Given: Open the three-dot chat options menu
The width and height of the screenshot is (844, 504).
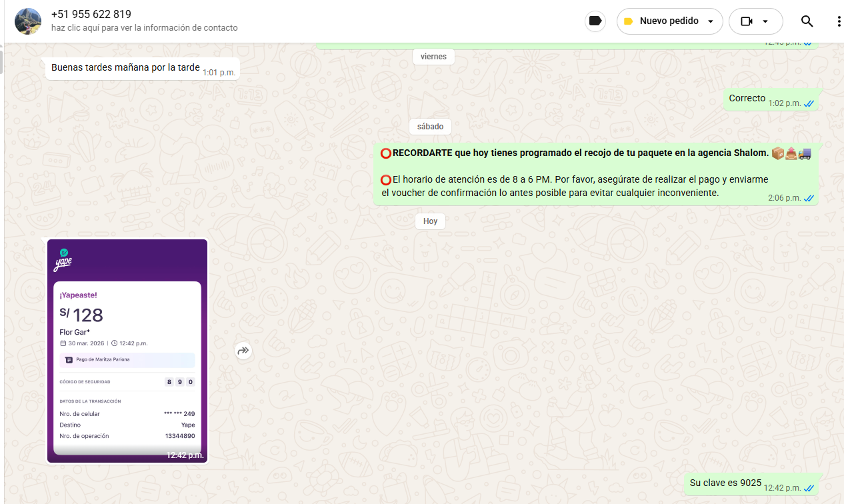Looking at the screenshot, I should point(839,21).
